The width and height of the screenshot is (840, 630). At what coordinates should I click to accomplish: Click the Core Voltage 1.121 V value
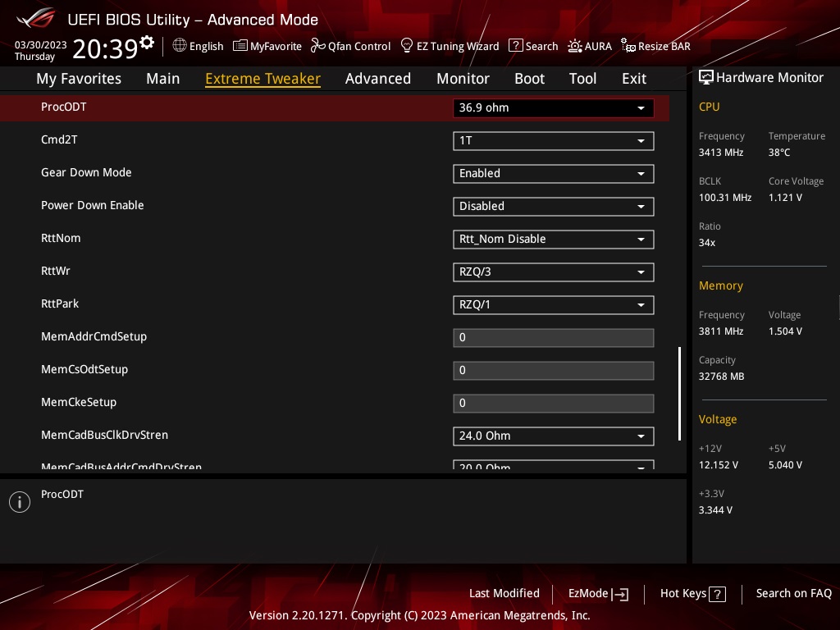pos(785,198)
